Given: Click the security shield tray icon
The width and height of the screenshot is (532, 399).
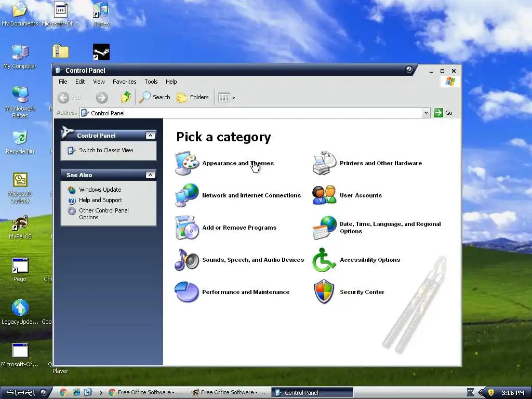Looking at the screenshot, I should tap(490, 393).
